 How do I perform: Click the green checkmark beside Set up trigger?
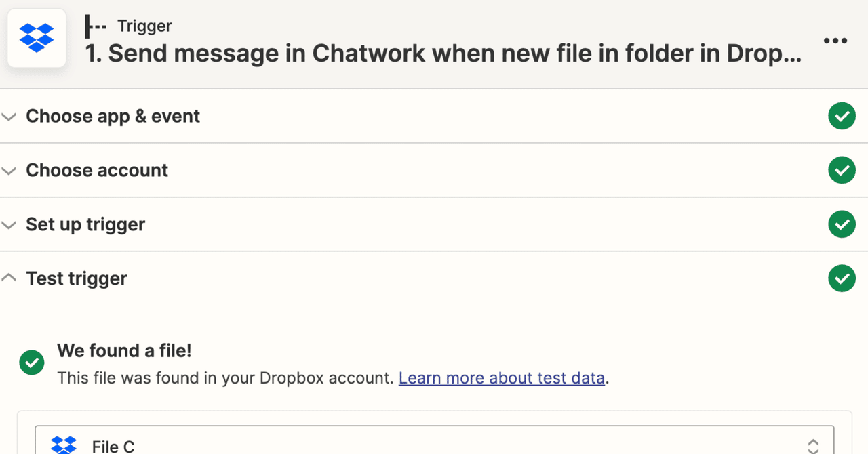tap(842, 224)
